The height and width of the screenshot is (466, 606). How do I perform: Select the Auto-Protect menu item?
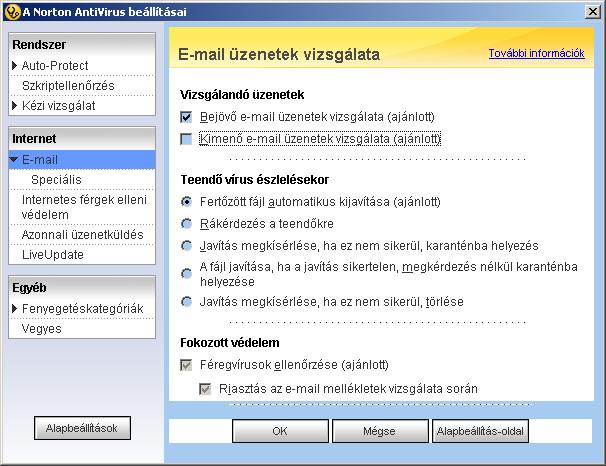pyautogui.click(x=55, y=65)
